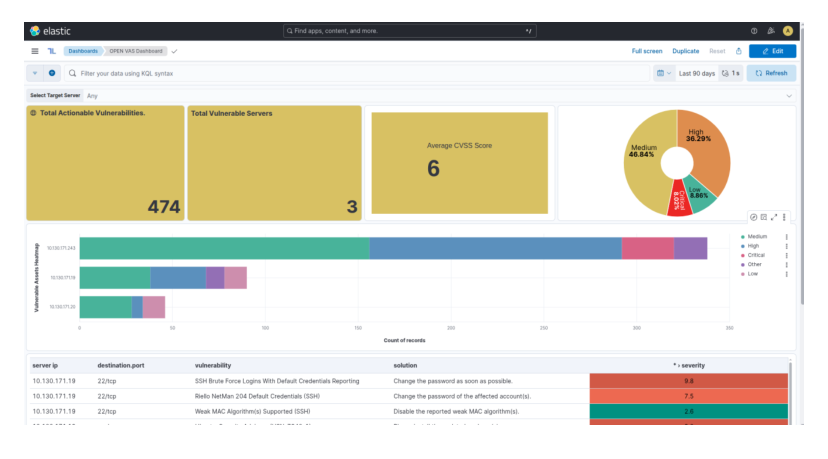Toggle the Medium legend series
This screenshot has height=459, width=828.
(x=757, y=237)
